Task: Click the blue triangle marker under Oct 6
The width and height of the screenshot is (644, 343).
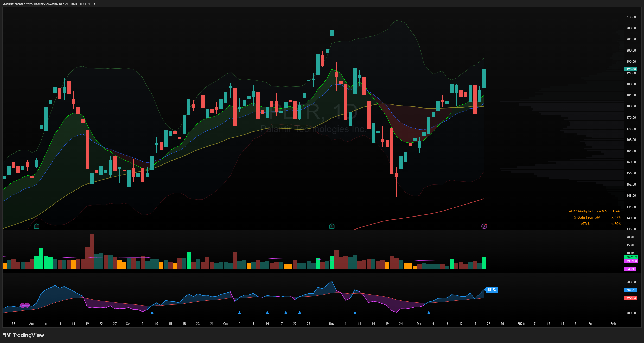Action: [x=239, y=312]
